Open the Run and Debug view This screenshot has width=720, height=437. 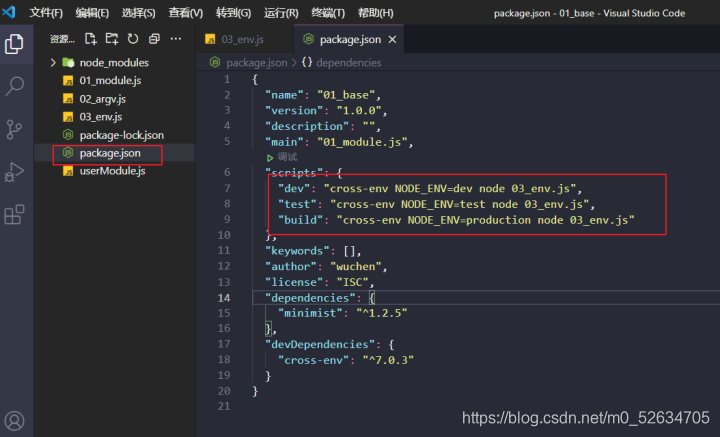click(x=14, y=172)
